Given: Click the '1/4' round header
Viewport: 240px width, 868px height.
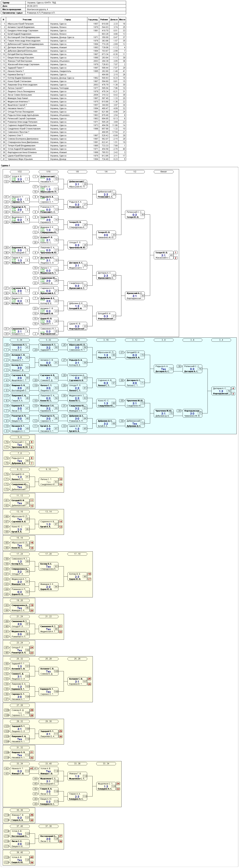Looking at the screenshot, I should (x=106, y=172).
